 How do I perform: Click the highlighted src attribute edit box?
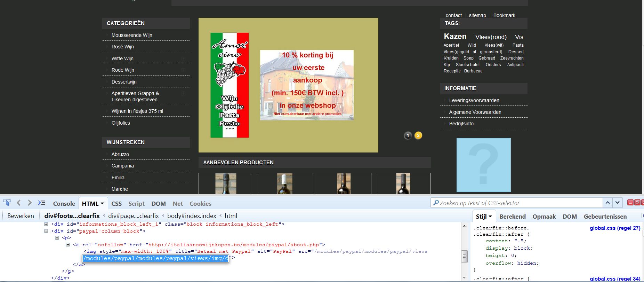(155, 258)
